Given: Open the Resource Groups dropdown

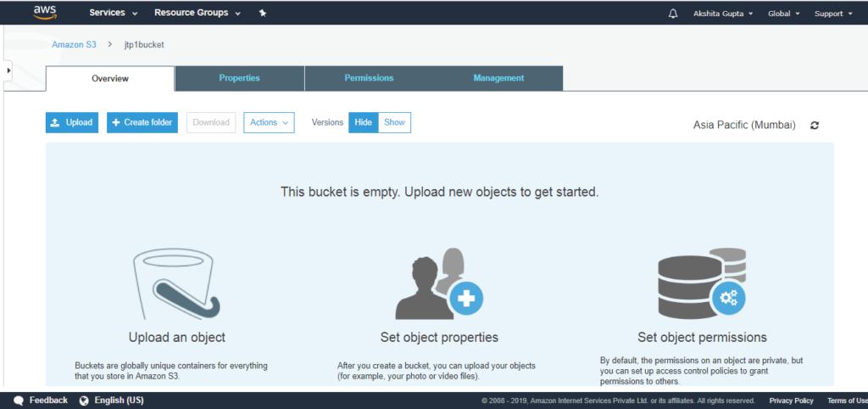Looking at the screenshot, I should (x=197, y=14).
